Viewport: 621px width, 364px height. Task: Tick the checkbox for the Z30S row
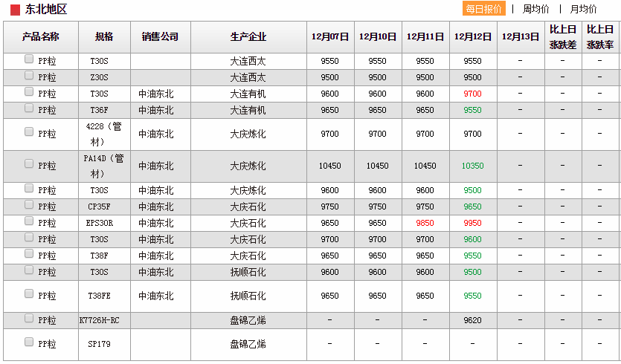pyautogui.click(x=29, y=75)
